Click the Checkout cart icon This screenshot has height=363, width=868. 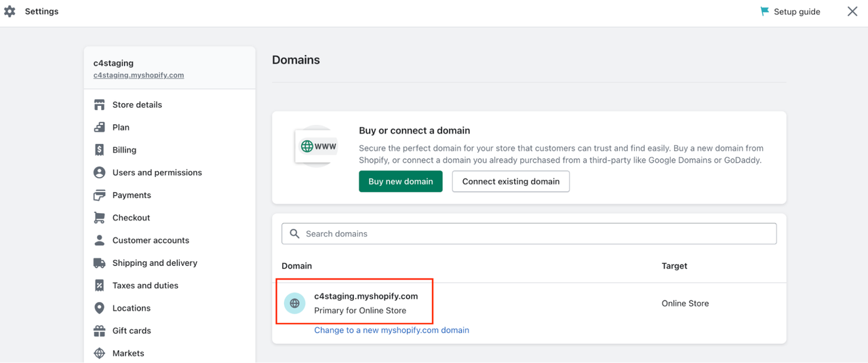[x=100, y=218]
